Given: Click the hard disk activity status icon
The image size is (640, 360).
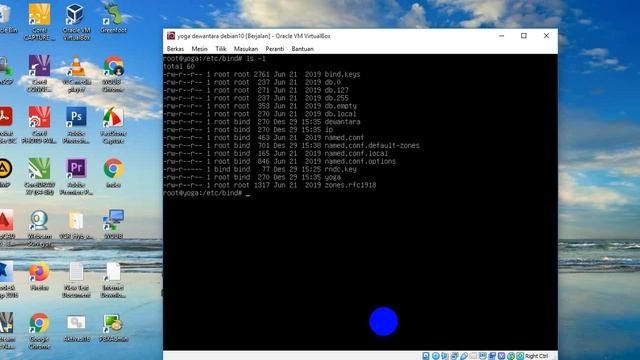Looking at the screenshot, I should click(426, 356).
